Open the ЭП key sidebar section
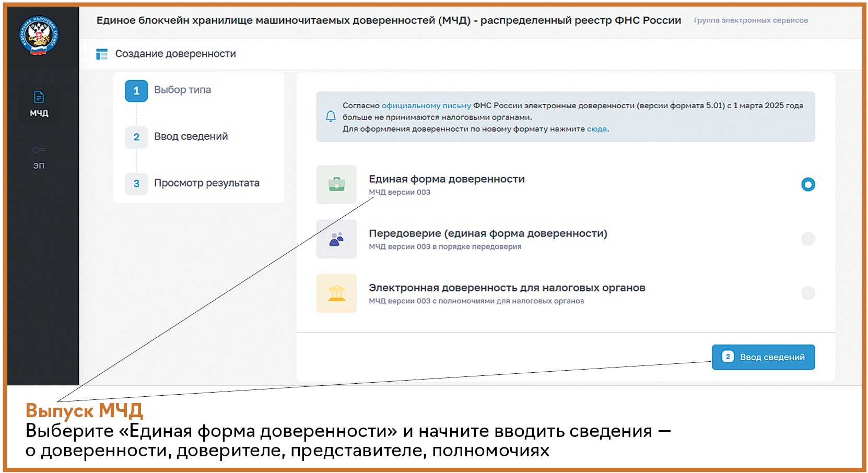This screenshot has width=868, height=473. click(39, 157)
